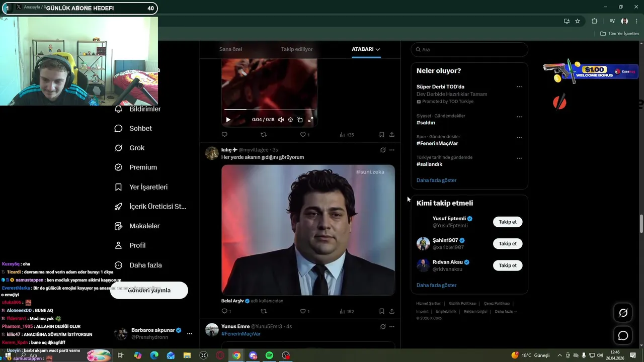Expand Daha fazla menu in sidebar
The image size is (644, 362).
point(138,265)
